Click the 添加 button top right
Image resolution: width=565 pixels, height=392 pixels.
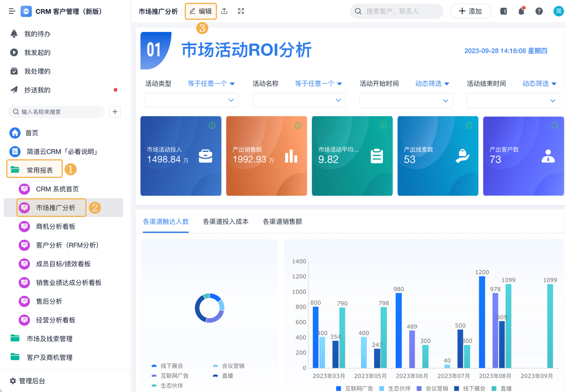470,11
